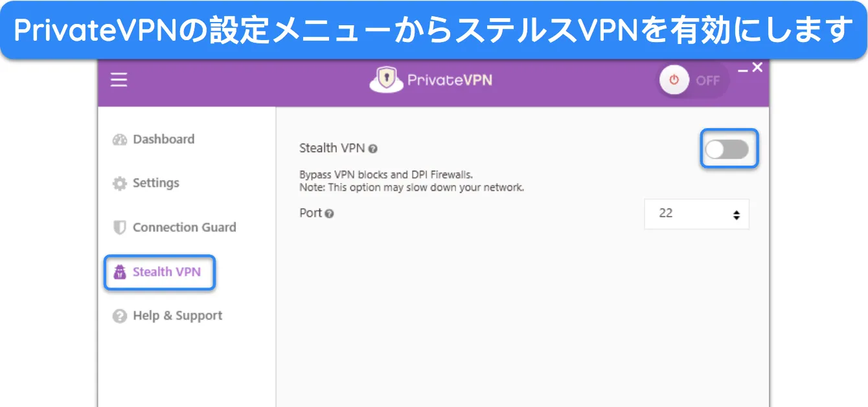868x407 pixels.
Task: Minimize the PrivateVPN window
Action: [743, 69]
